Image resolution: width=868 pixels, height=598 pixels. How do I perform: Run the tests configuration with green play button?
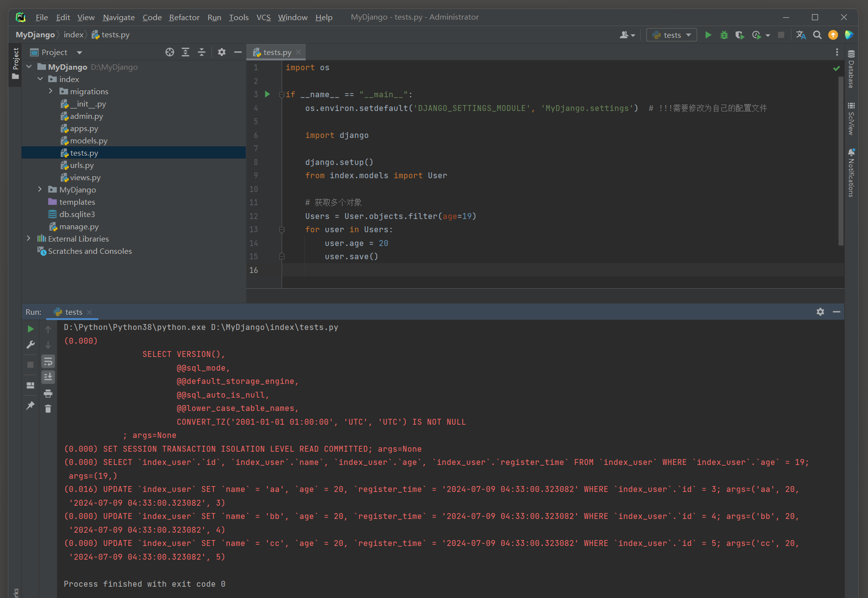[708, 35]
